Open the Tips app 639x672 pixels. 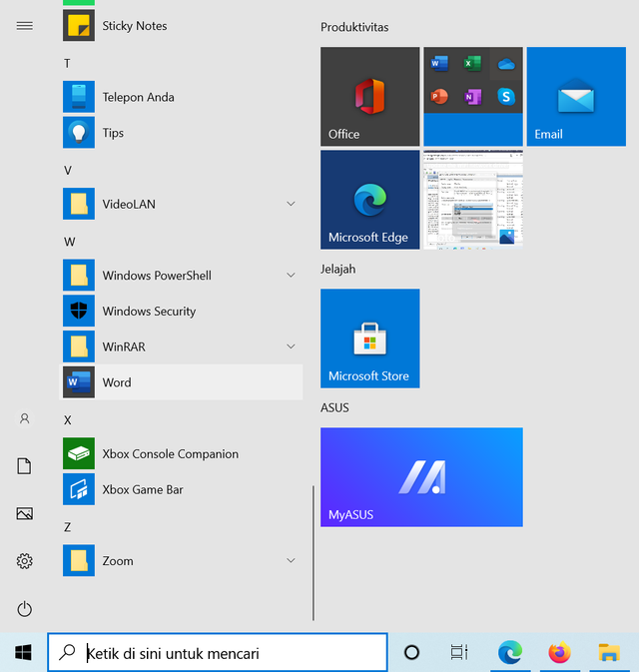point(181,133)
